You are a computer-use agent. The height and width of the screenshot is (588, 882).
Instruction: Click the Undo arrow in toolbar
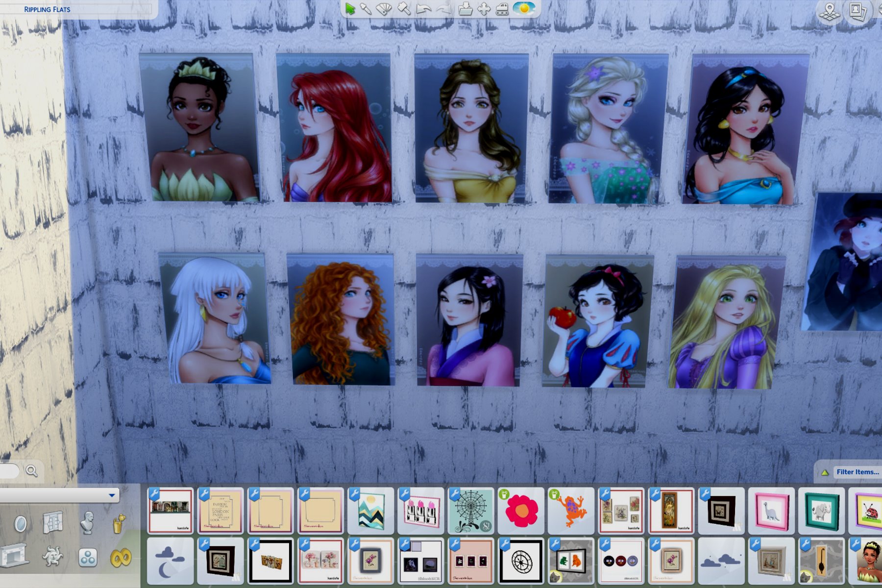(x=424, y=9)
